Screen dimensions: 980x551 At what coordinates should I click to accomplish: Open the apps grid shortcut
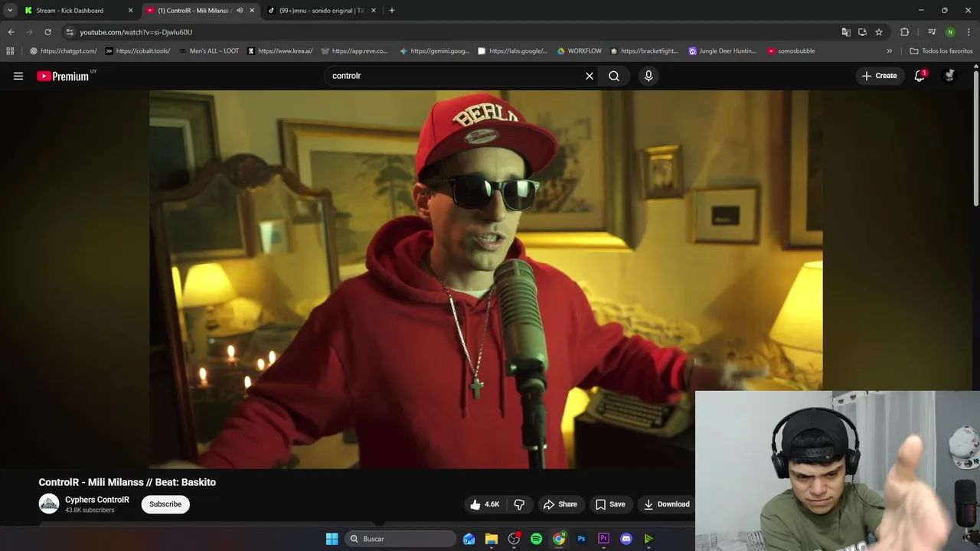pos(10,51)
